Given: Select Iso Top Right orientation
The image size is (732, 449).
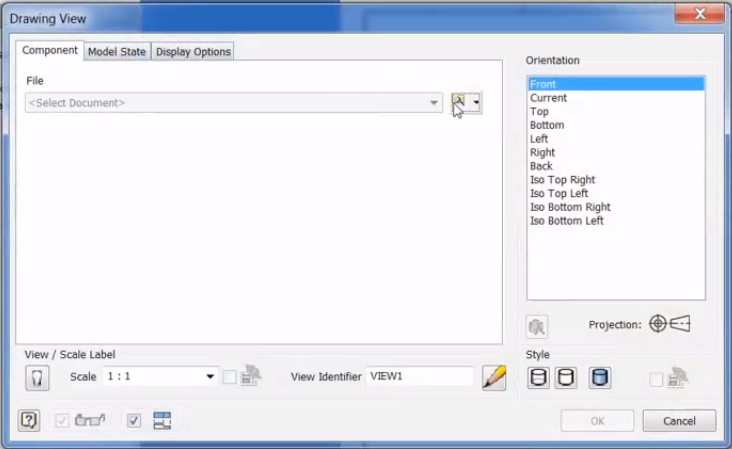Looking at the screenshot, I should pos(562,180).
